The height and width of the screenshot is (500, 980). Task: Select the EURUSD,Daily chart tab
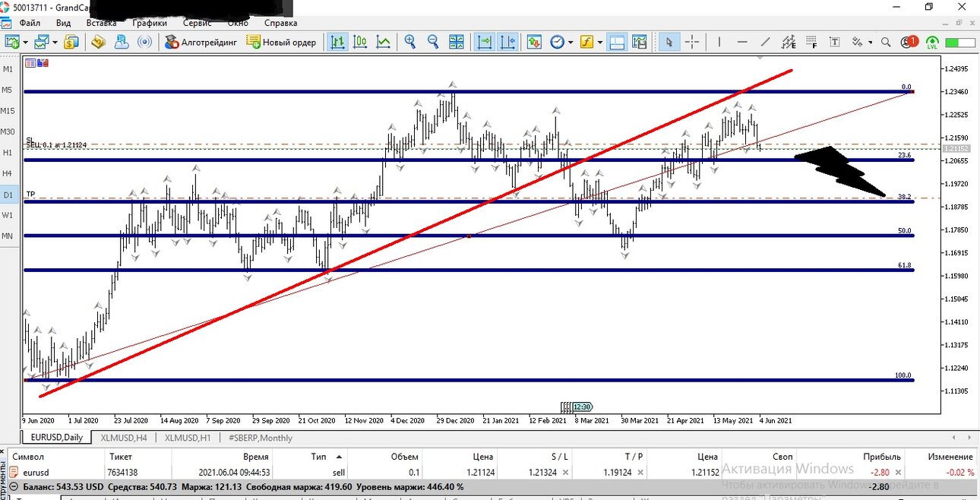coord(57,438)
